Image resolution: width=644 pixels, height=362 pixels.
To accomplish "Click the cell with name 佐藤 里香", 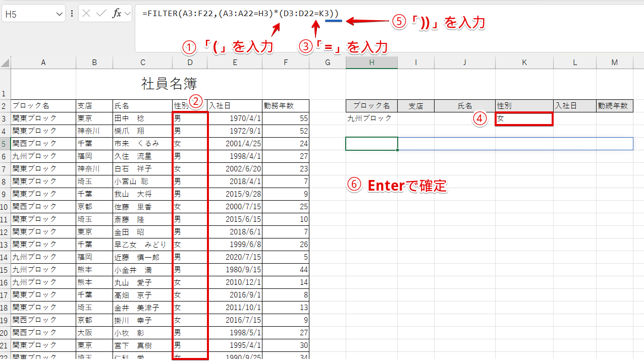I will coord(143,207).
